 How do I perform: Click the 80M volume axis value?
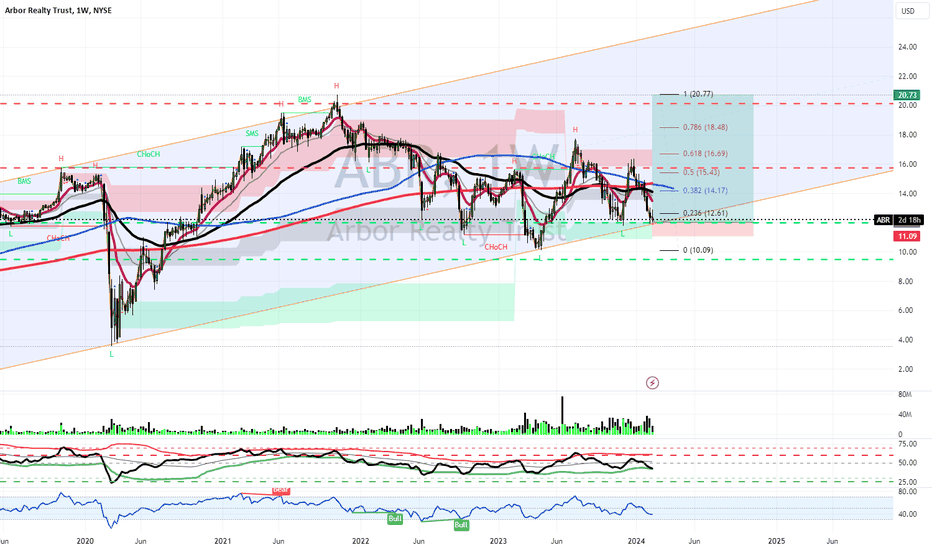click(x=905, y=395)
